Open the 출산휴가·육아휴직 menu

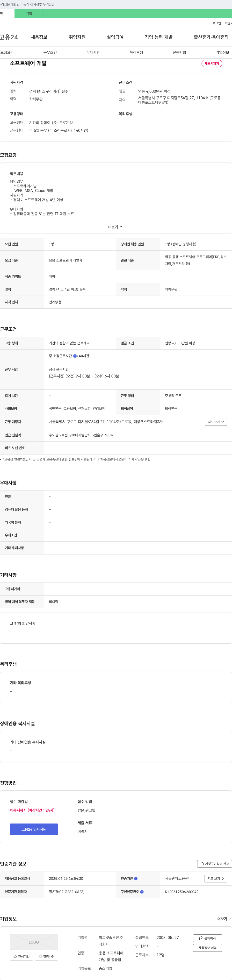pos(211,37)
